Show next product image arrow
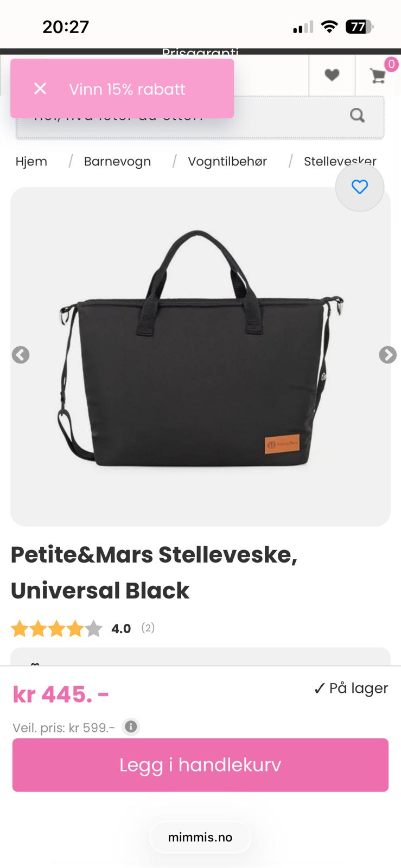Screen dimensions: 401x868 tap(387, 355)
